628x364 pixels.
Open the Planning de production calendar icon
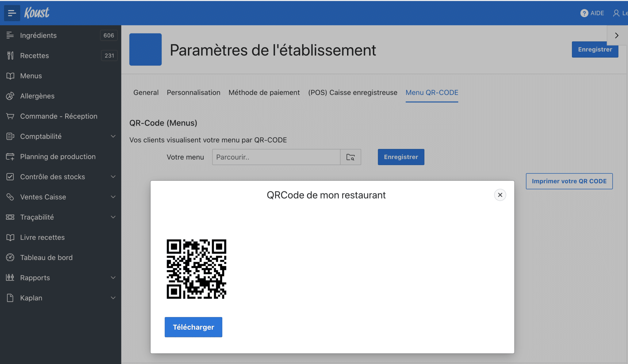10,157
